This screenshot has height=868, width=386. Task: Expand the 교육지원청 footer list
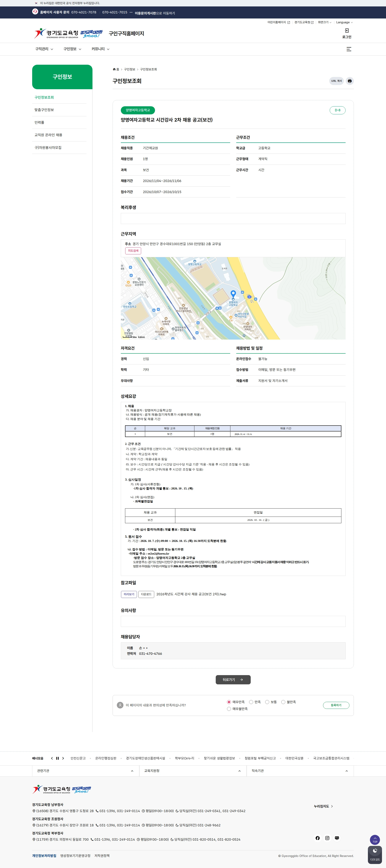[x=193, y=771]
